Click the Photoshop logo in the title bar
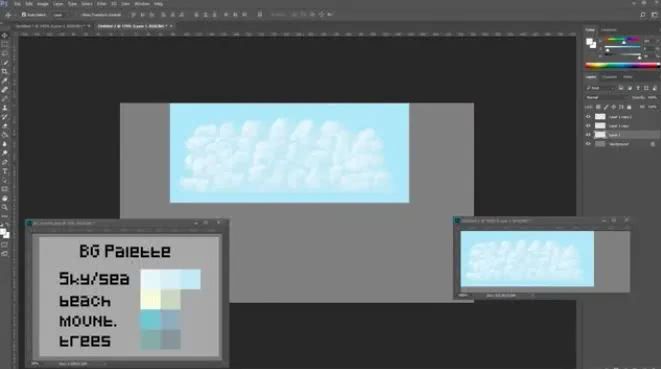The width and height of the screenshot is (661, 369). tap(4, 3)
